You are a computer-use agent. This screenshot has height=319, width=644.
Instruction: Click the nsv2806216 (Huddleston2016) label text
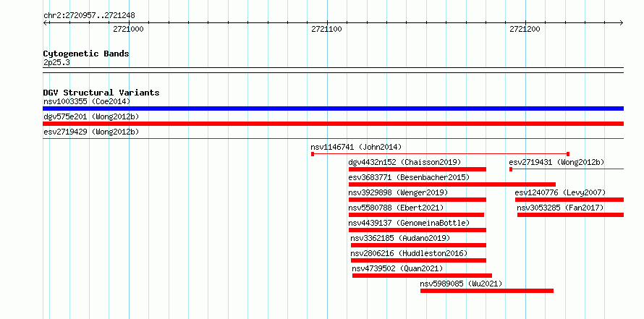[409, 253]
